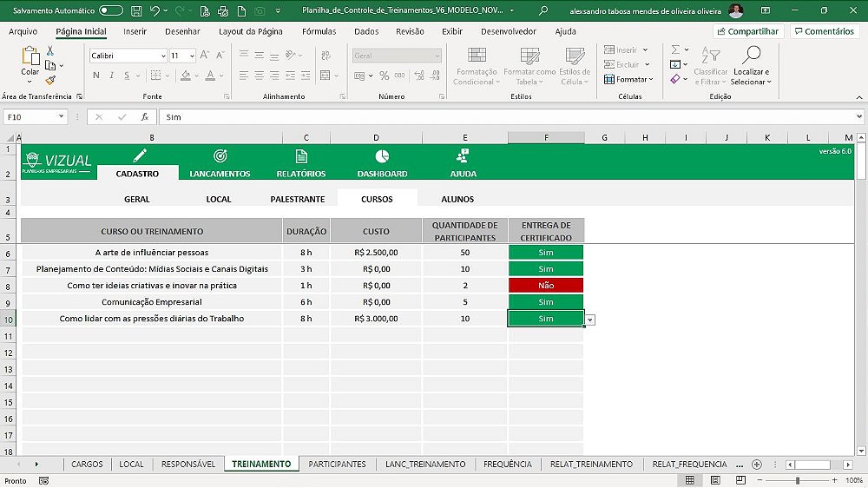Click Localizar e Selecionar magnifier icon

click(x=751, y=56)
